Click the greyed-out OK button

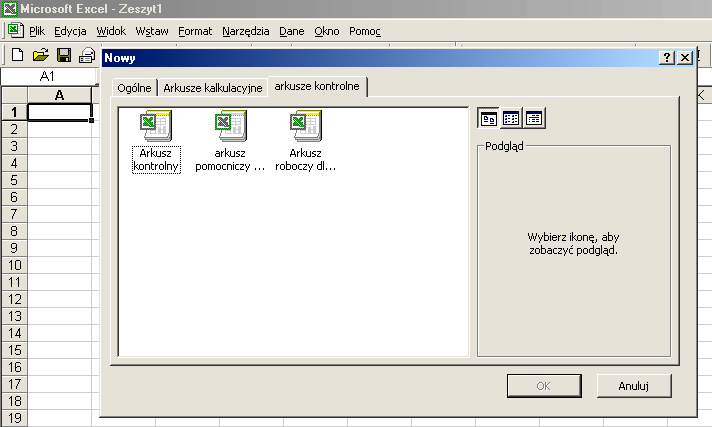544,386
